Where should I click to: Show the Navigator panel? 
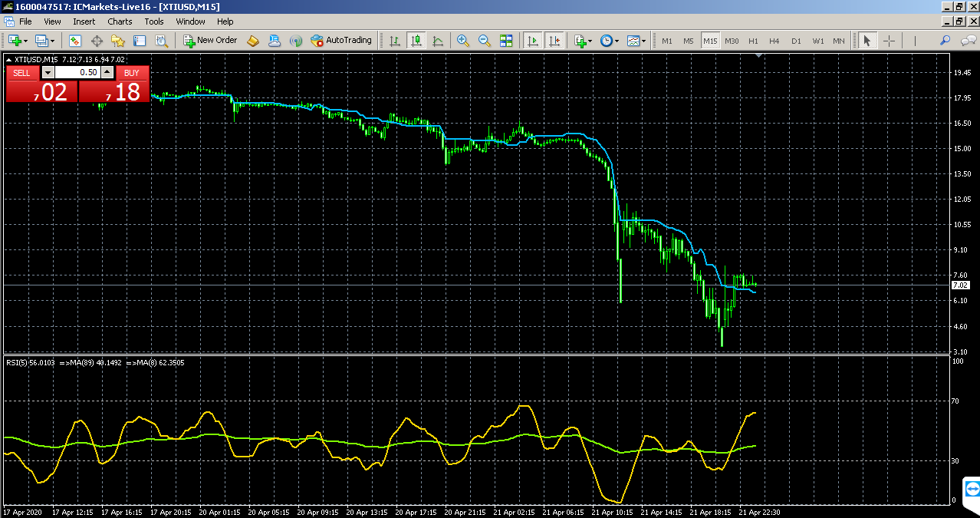(118, 41)
